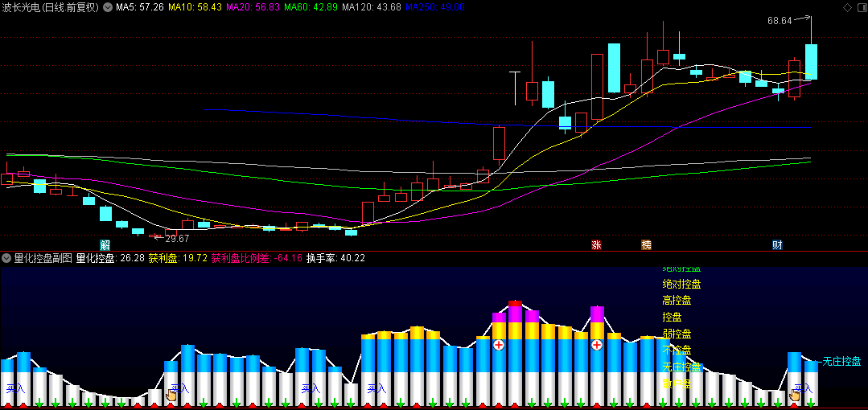This screenshot has height=410, width=868.
Task: Click the 量化控盘: 26.28 value
Action: click(x=110, y=258)
